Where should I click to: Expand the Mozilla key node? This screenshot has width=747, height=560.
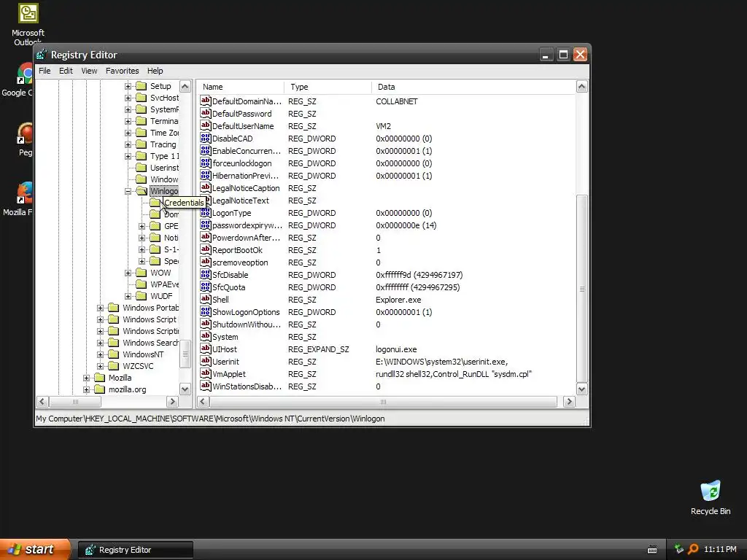coord(86,378)
